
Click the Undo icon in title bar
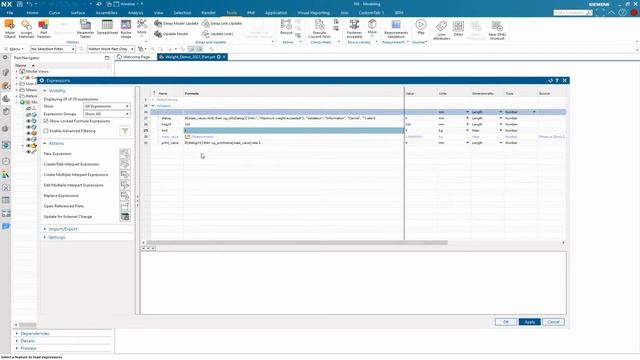pos(29,4)
